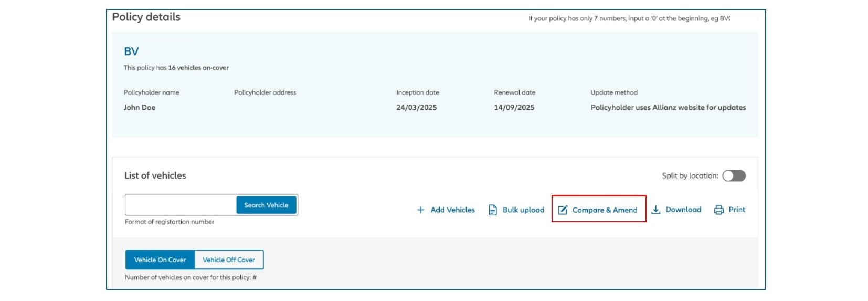Click the Search Vehicle button
Screen dimensions: 868x301
266,205
